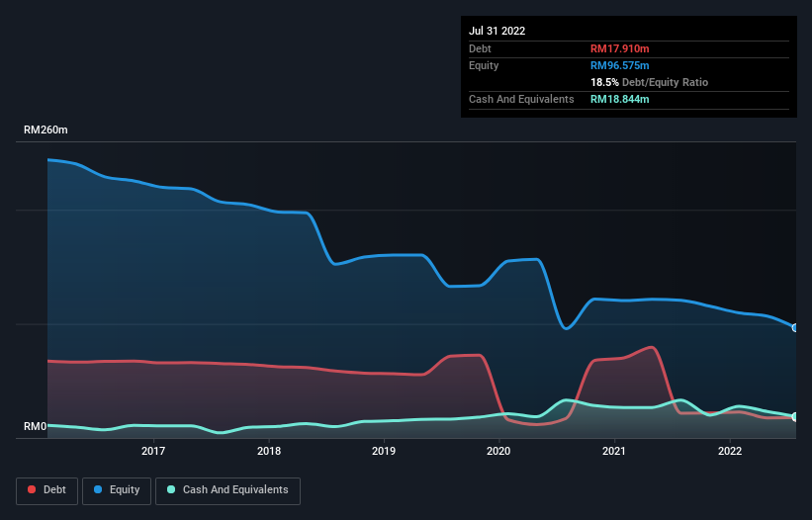Click the 2022 x-axis label

pyautogui.click(x=730, y=451)
